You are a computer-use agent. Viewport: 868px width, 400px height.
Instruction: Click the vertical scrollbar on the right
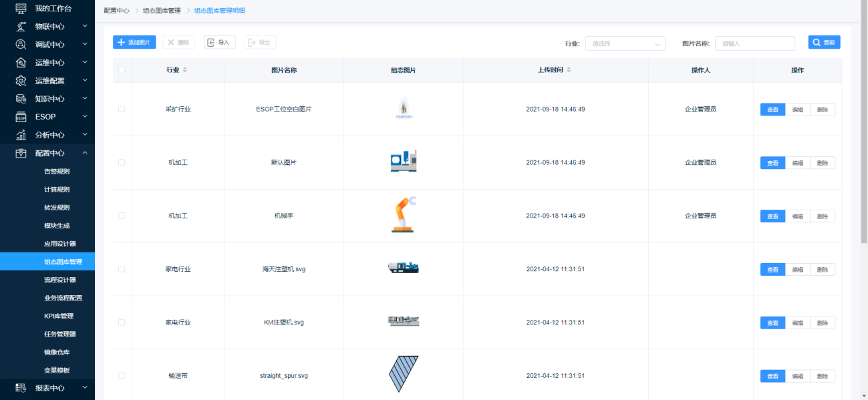(x=863, y=134)
